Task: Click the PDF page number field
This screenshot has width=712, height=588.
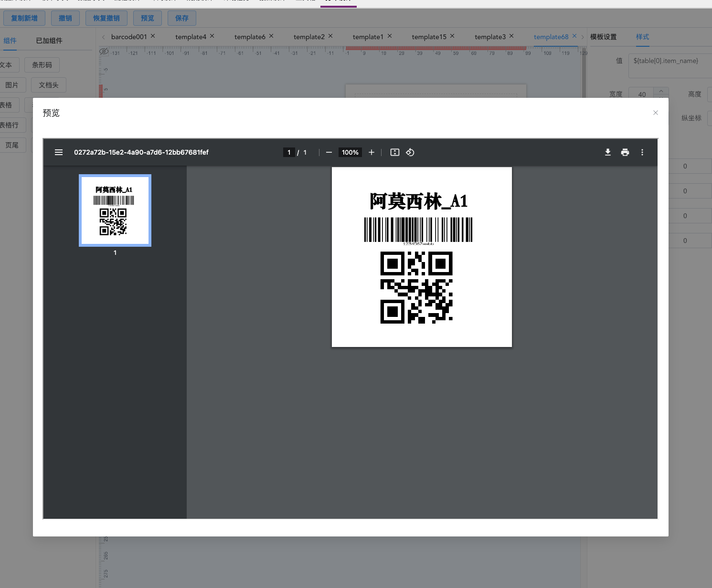Action: [289, 152]
